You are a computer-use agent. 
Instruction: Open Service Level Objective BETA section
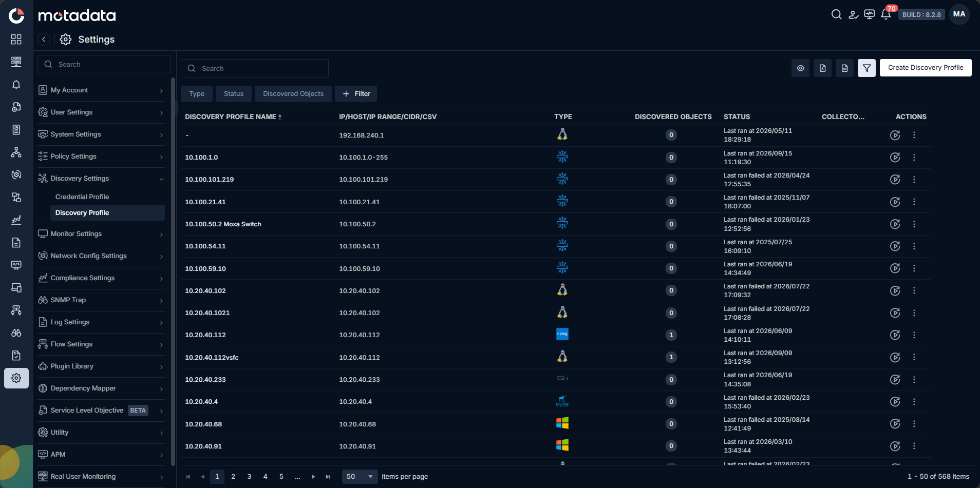pyautogui.click(x=101, y=411)
